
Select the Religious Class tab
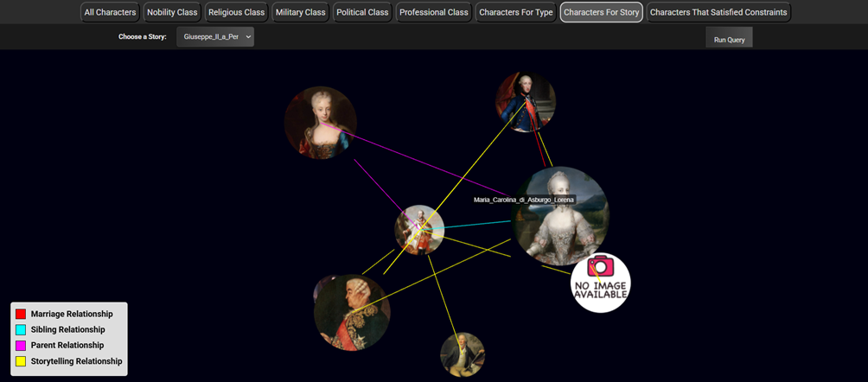click(x=236, y=12)
